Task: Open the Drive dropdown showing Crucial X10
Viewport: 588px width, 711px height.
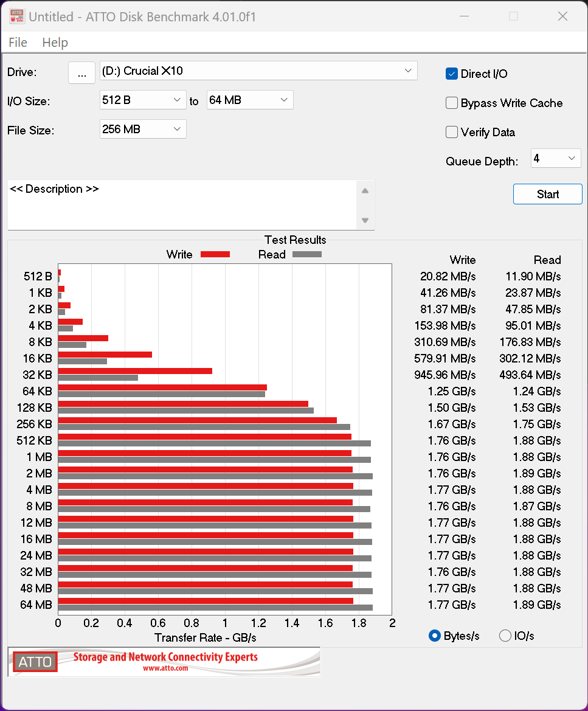Action: (258, 71)
